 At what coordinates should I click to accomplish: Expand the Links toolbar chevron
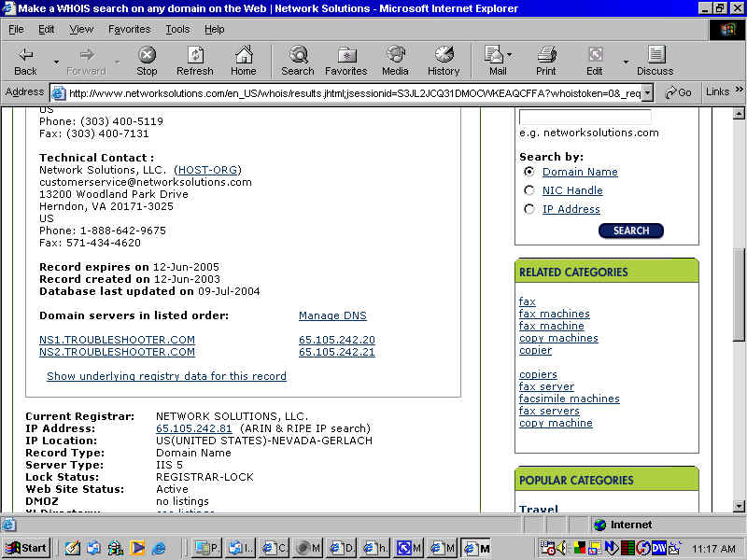739,89
